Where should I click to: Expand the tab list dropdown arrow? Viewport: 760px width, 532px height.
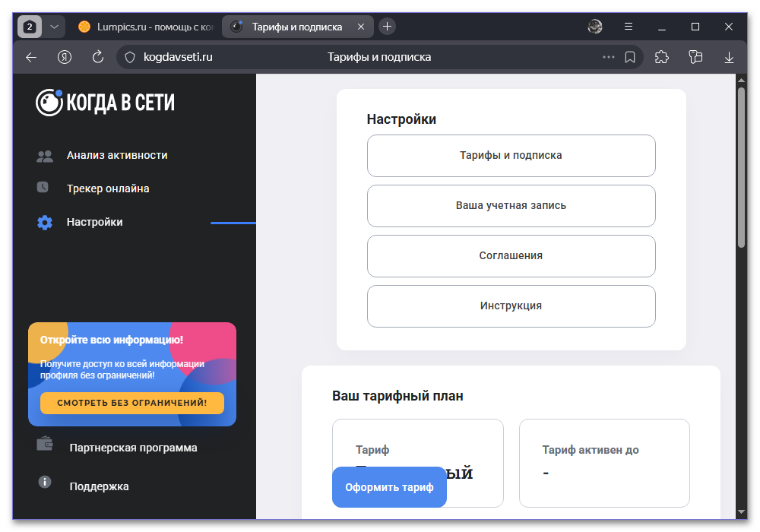click(x=54, y=27)
